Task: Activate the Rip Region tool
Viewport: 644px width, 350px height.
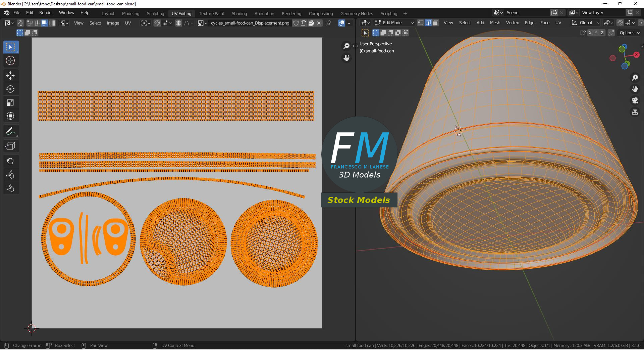Action: (10, 146)
